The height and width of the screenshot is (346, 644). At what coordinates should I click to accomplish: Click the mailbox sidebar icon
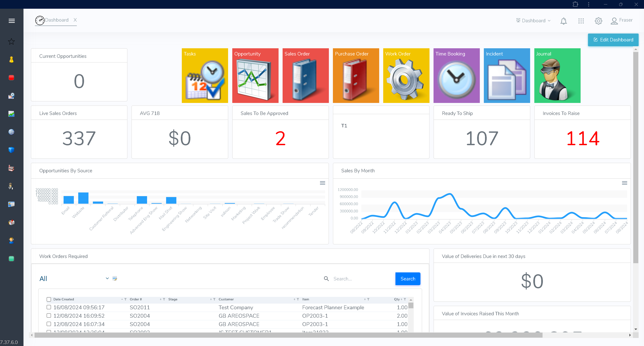(11, 222)
